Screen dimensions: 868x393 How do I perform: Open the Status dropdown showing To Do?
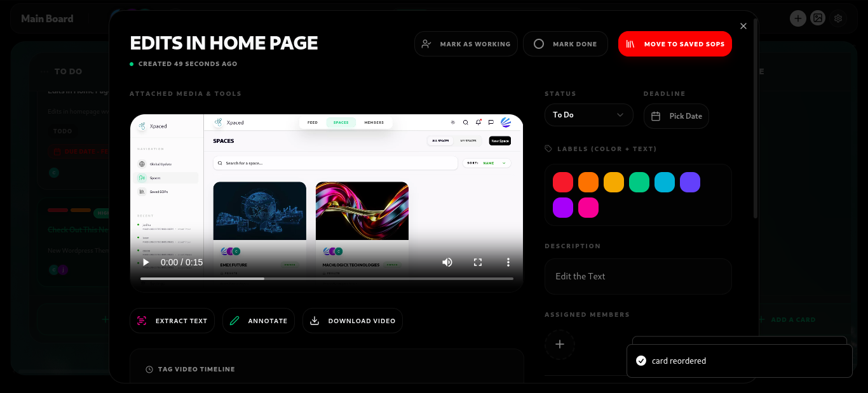pos(588,115)
